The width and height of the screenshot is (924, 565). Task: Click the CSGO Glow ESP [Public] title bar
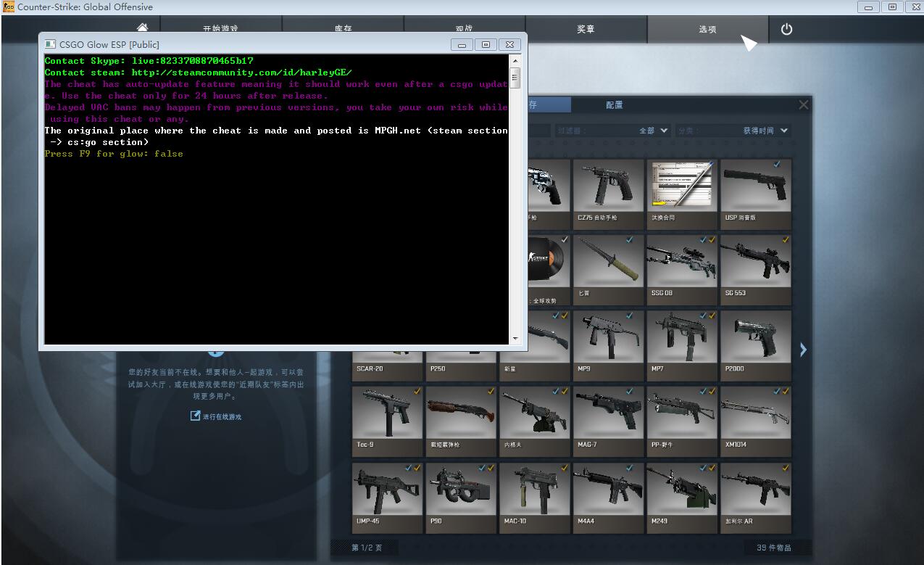point(283,44)
